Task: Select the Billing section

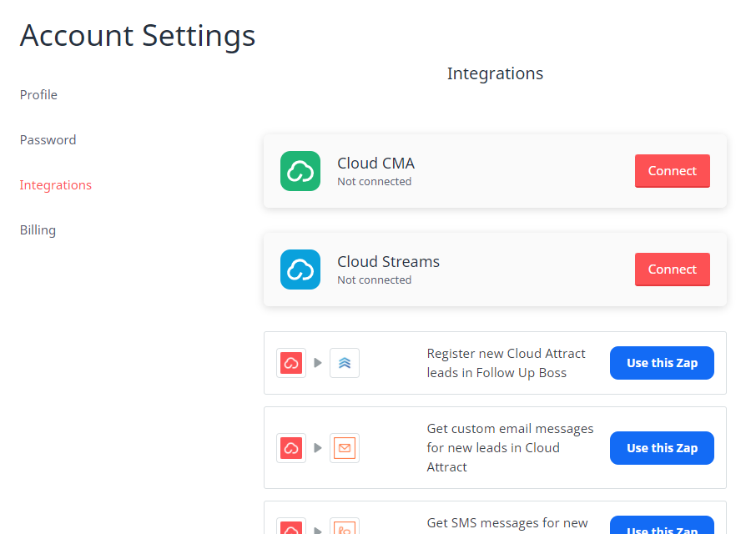Action: pyautogui.click(x=38, y=229)
